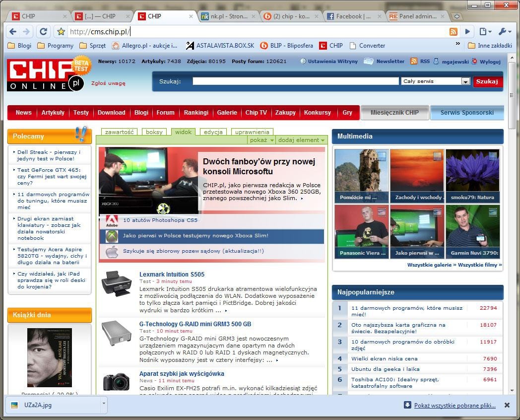This screenshot has height=420, width=520.
Task: Click Wszystkie filmy link
Action: pos(480,265)
